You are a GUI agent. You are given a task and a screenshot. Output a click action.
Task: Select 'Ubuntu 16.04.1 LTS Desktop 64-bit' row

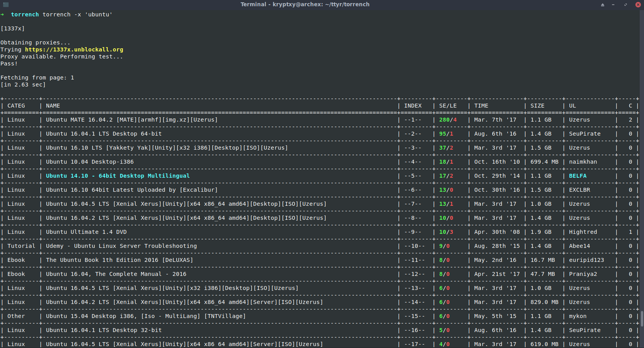pos(104,134)
